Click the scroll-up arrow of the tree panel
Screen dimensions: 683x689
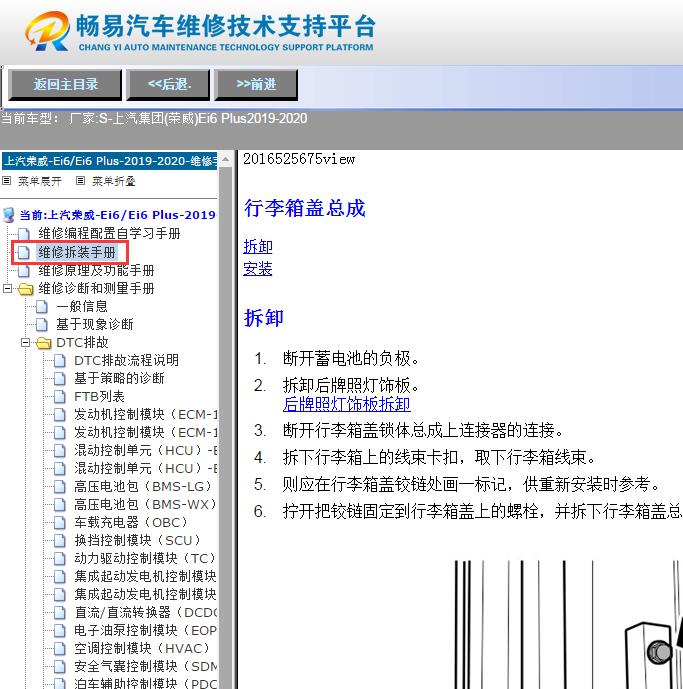[225, 159]
